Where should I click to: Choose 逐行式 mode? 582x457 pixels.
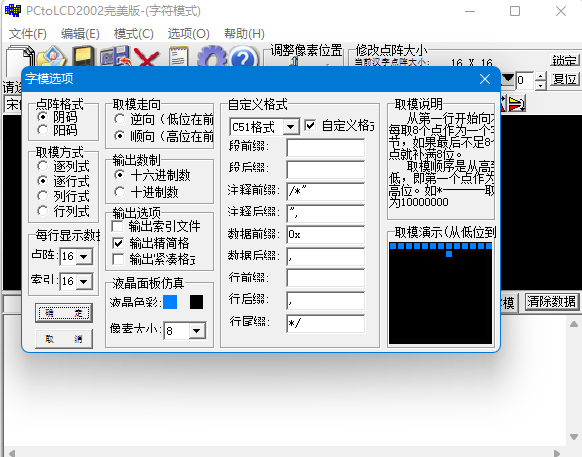point(43,181)
